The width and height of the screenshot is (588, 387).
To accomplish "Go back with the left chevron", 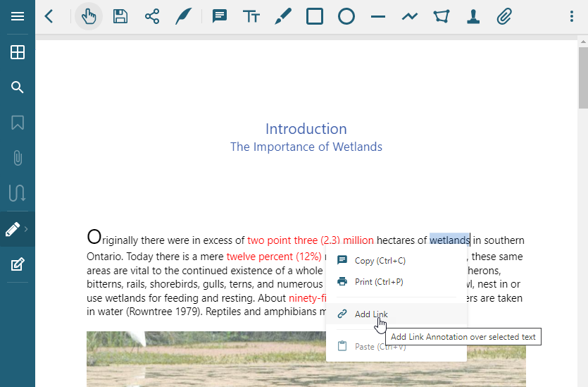I will click(x=49, y=16).
